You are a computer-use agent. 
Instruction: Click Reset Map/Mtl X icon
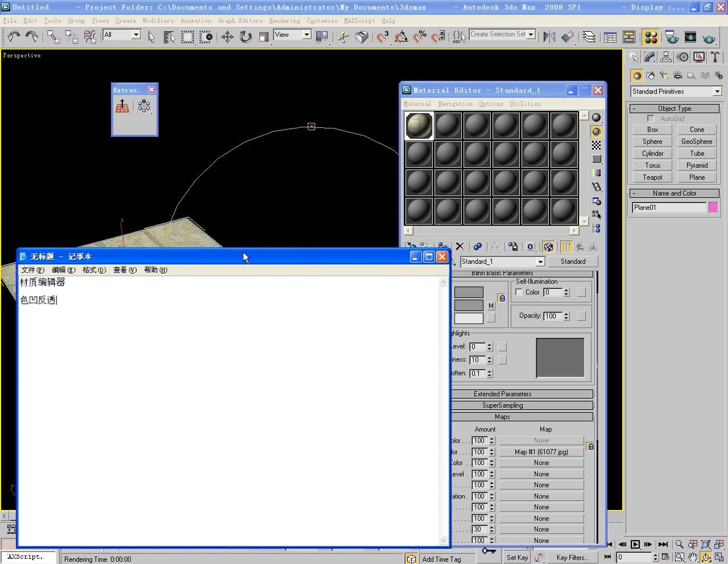tap(460, 247)
